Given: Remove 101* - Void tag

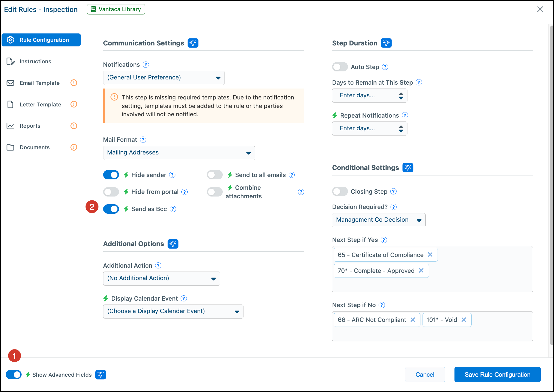Looking at the screenshot, I should tap(464, 320).
